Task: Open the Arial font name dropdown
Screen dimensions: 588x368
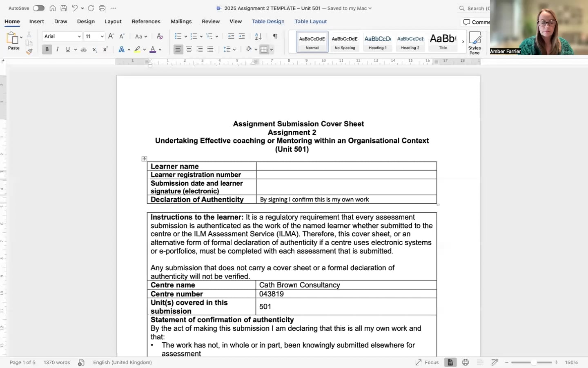Action: (x=79, y=36)
